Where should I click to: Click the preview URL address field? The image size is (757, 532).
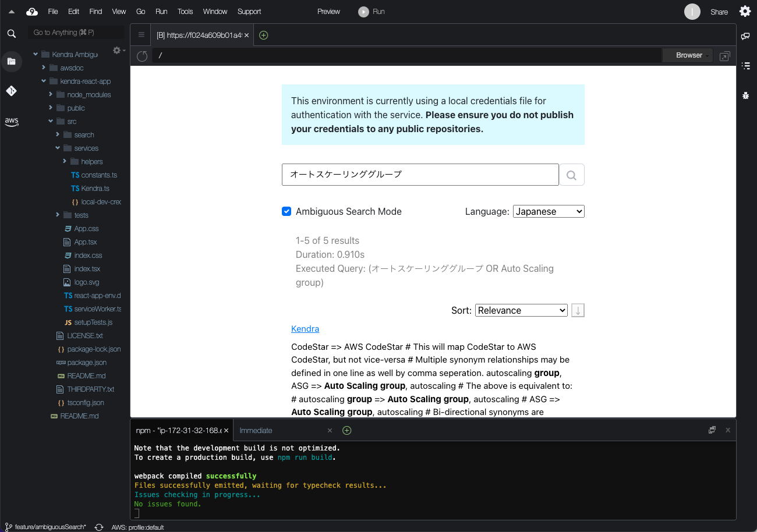[406, 55]
